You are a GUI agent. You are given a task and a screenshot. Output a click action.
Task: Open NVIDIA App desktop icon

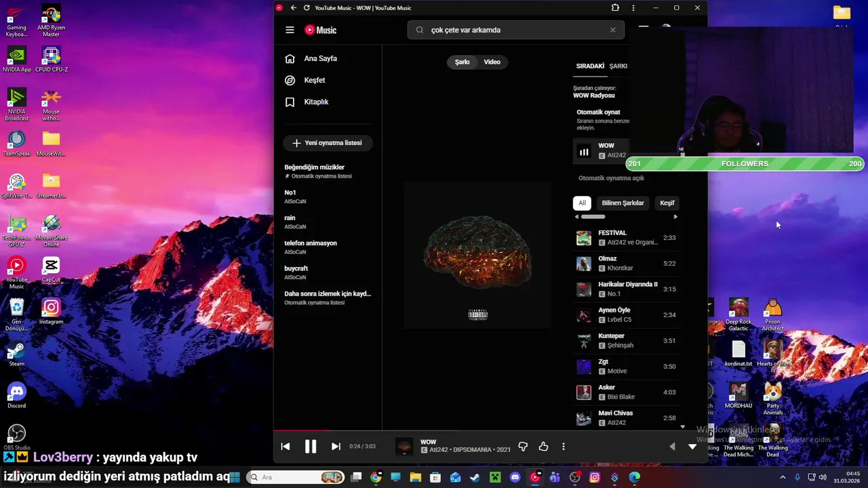(16, 59)
